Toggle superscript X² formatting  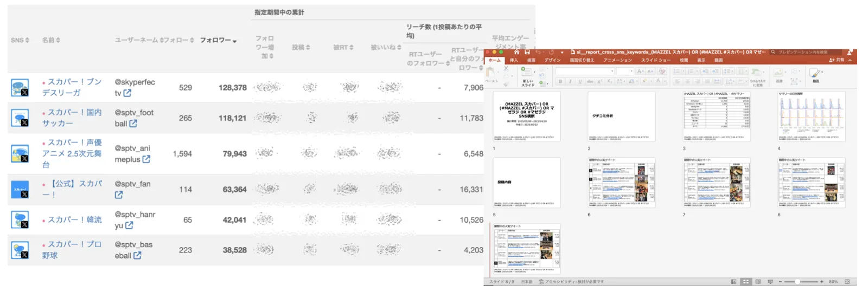coord(600,81)
